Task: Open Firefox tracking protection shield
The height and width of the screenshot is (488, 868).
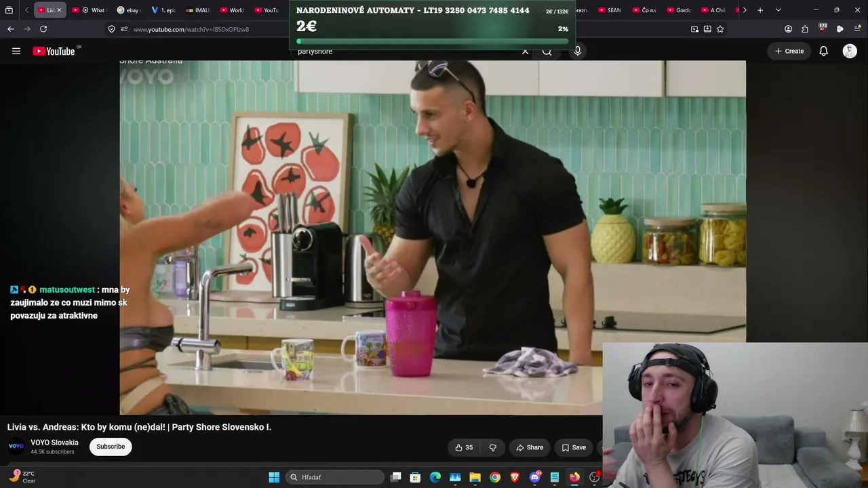Action: coord(112,29)
